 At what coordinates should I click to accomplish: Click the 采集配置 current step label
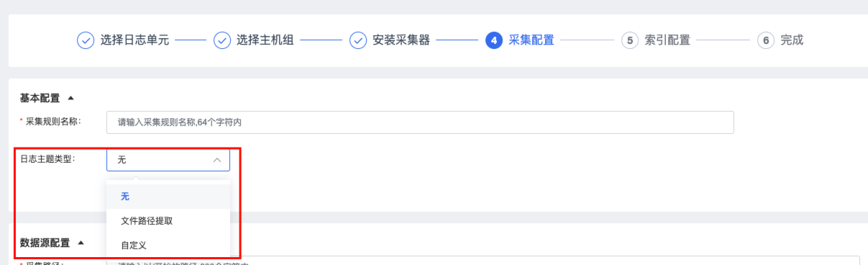(531, 40)
